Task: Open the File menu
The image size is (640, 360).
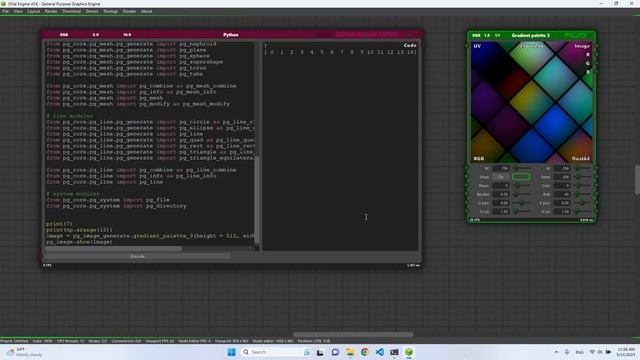Action: pyautogui.click(x=5, y=11)
